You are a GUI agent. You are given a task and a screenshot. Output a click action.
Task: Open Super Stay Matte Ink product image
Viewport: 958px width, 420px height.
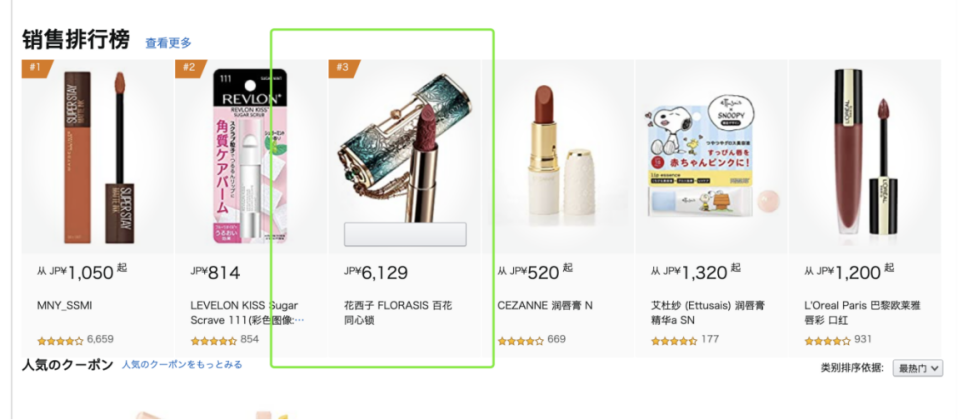pos(98,157)
